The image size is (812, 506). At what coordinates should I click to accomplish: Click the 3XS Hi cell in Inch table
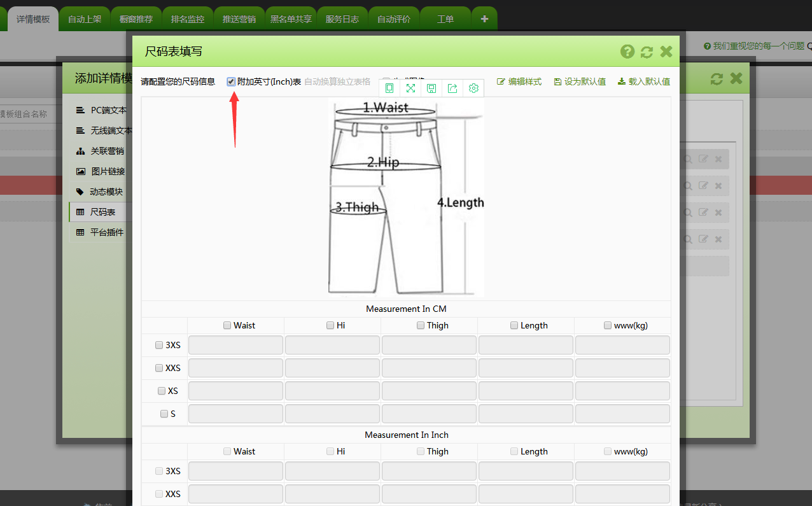pos(332,471)
